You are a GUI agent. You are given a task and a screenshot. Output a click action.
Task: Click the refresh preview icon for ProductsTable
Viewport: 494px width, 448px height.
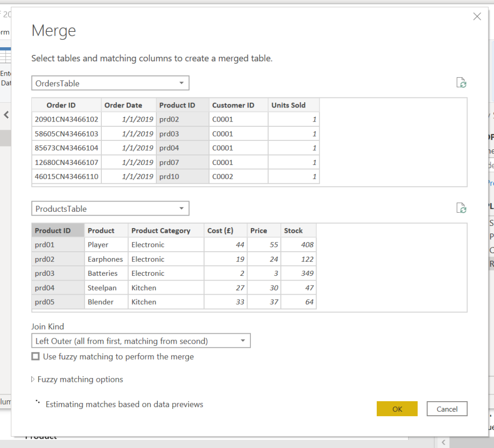(461, 208)
